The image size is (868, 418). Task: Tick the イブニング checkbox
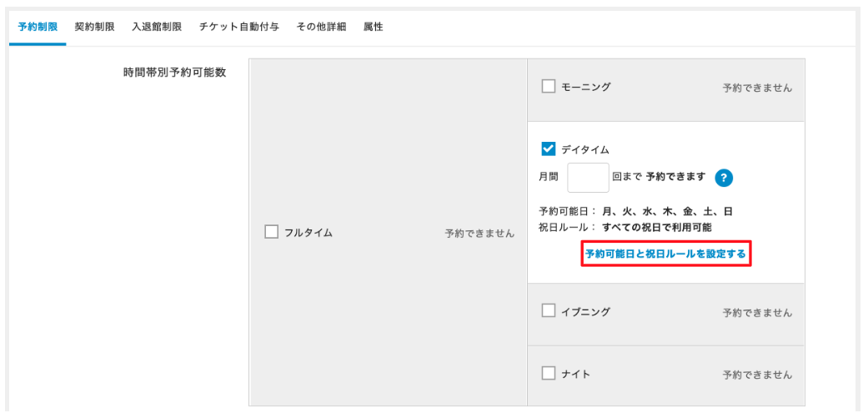click(x=549, y=311)
